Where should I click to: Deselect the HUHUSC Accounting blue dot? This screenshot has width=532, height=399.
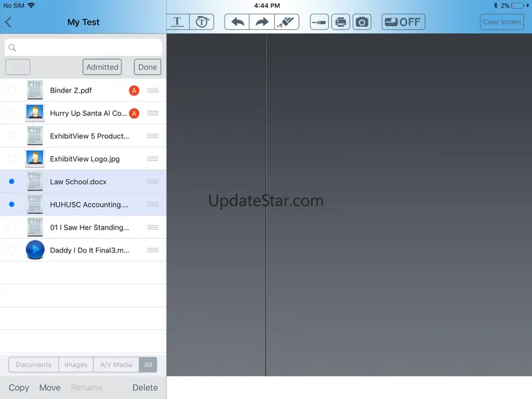click(x=12, y=204)
